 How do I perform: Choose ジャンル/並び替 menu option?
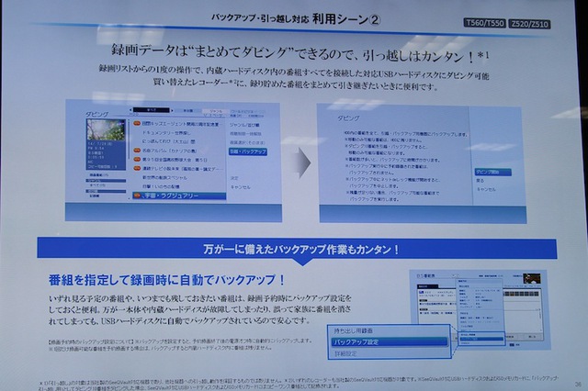point(244,125)
